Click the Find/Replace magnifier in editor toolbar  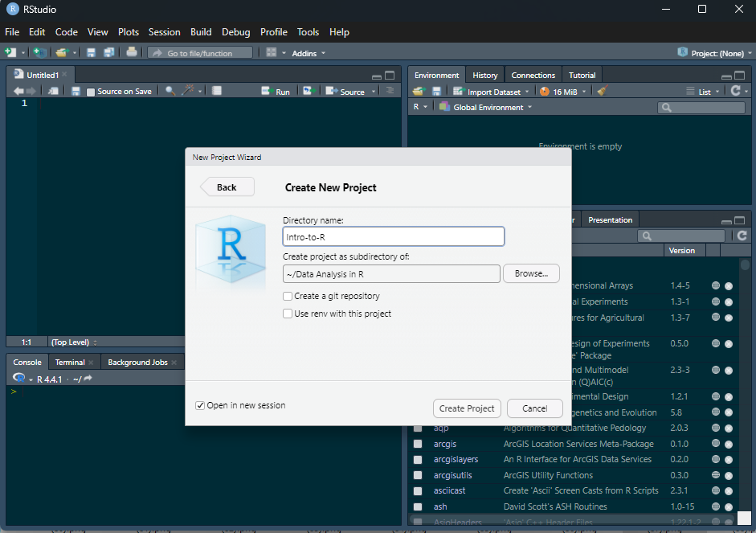tap(170, 92)
